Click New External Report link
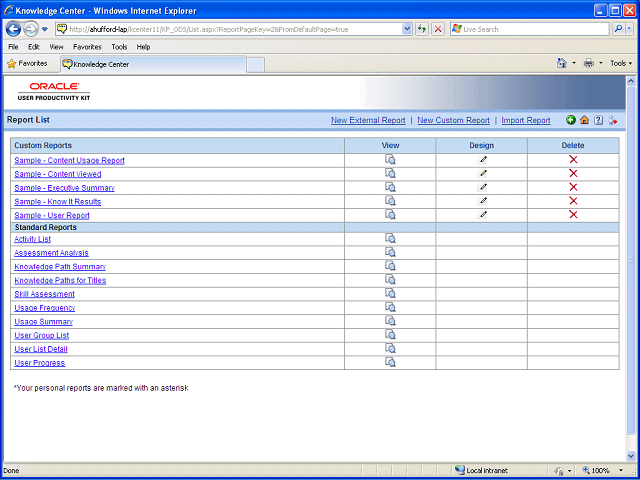Viewport: 640px width, 480px height. coord(368,120)
